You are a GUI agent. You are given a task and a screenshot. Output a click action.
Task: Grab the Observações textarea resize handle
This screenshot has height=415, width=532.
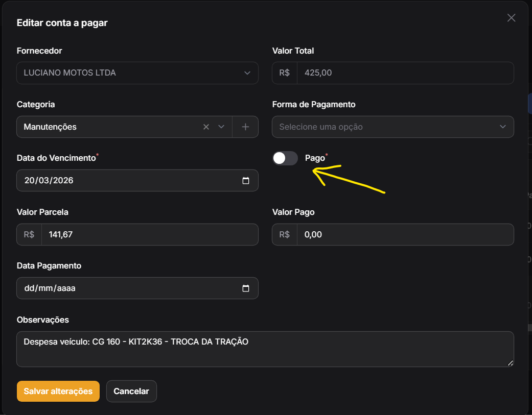pos(510,363)
